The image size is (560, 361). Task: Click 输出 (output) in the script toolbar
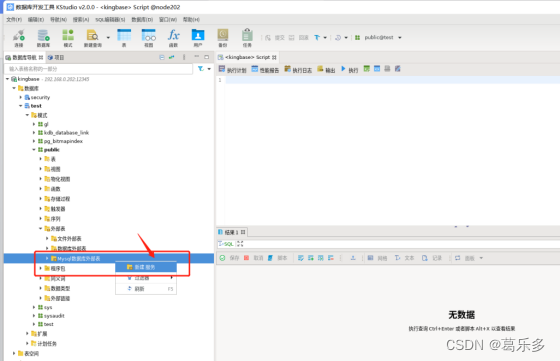(x=326, y=69)
